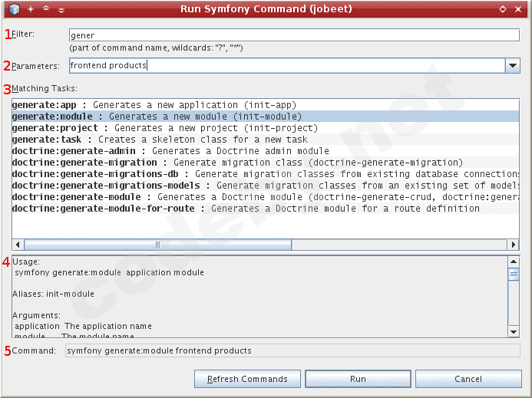532x398 pixels.
Task: Click the diamond maximize icon in title bar
Action: tap(502, 9)
